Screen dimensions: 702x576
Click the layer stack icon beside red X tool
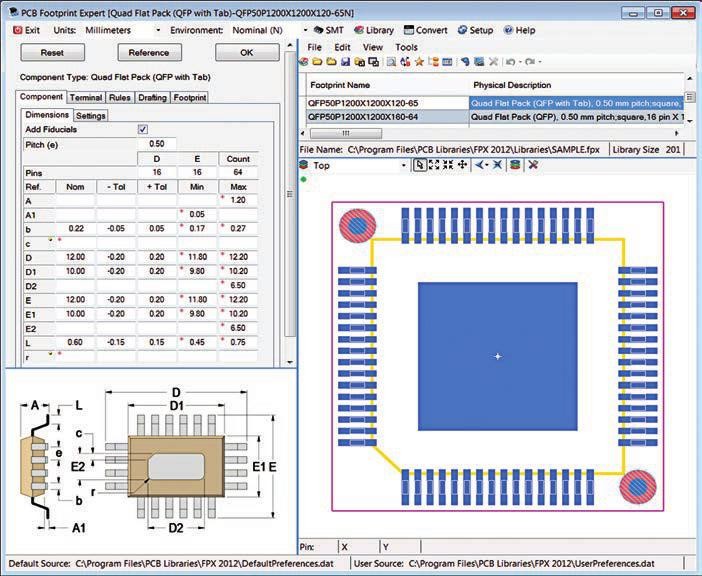515,165
